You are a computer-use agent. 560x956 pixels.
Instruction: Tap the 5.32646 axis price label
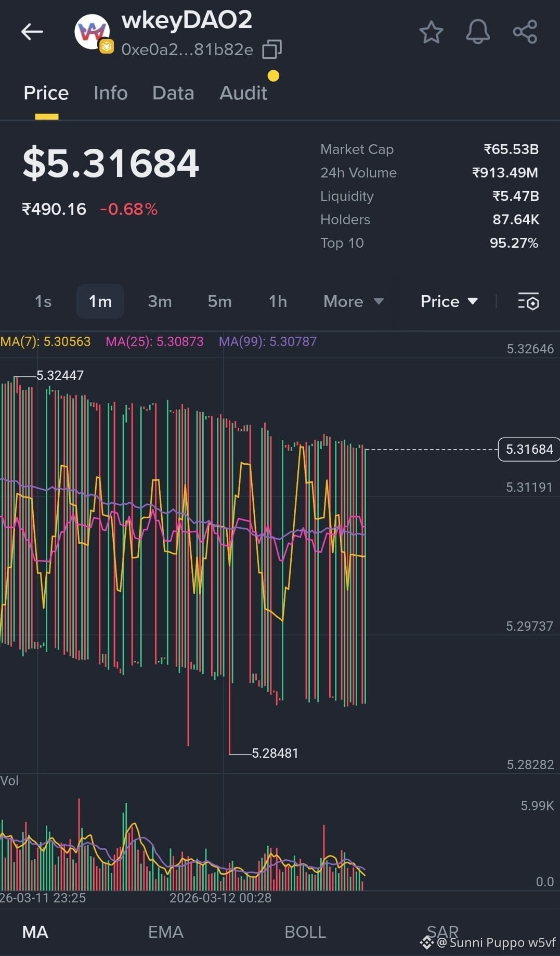pos(530,349)
